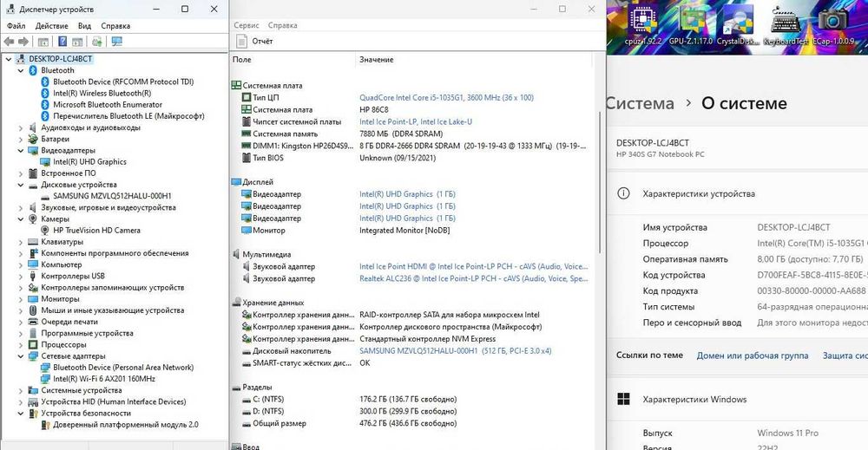Go back to Система in breadcrumb

pyautogui.click(x=640, y=103)
